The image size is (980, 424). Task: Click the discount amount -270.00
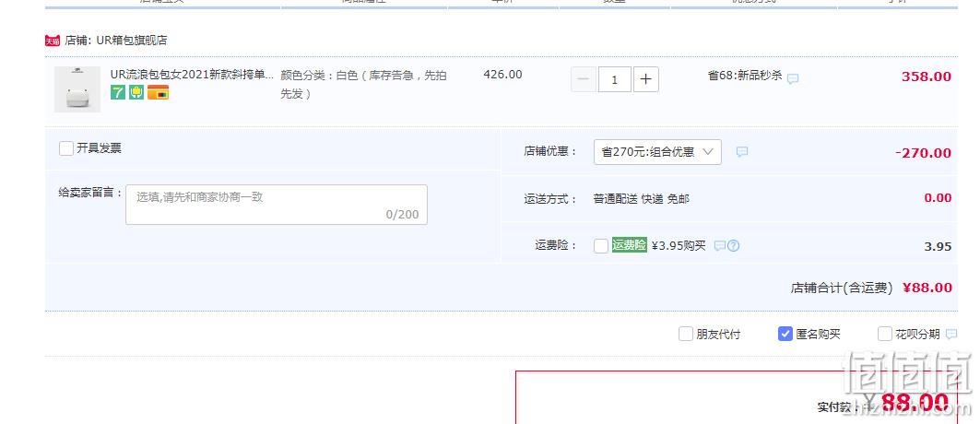pos(923,153)
